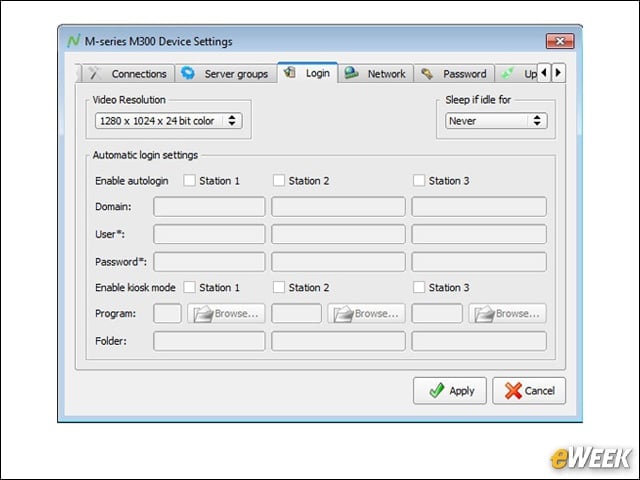Screen dimensions: 640x480
Task: Switch to the Server groups tab
Action: (x=226, y=74)
